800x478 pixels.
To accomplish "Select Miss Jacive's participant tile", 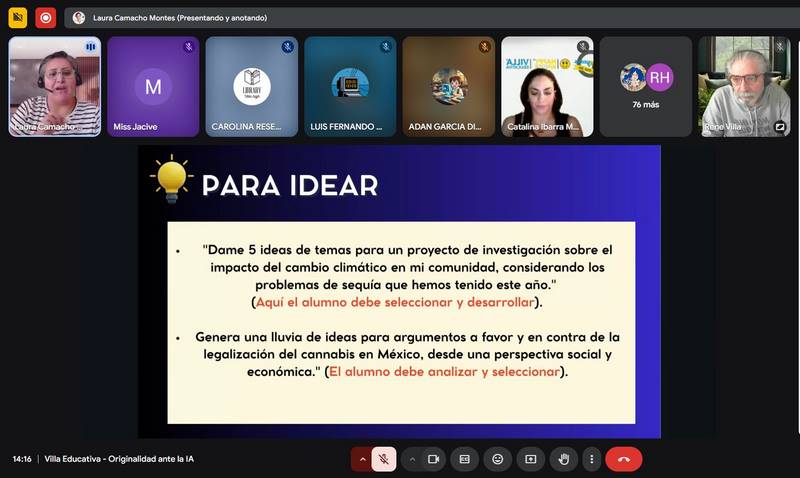I will click(153, 86).
